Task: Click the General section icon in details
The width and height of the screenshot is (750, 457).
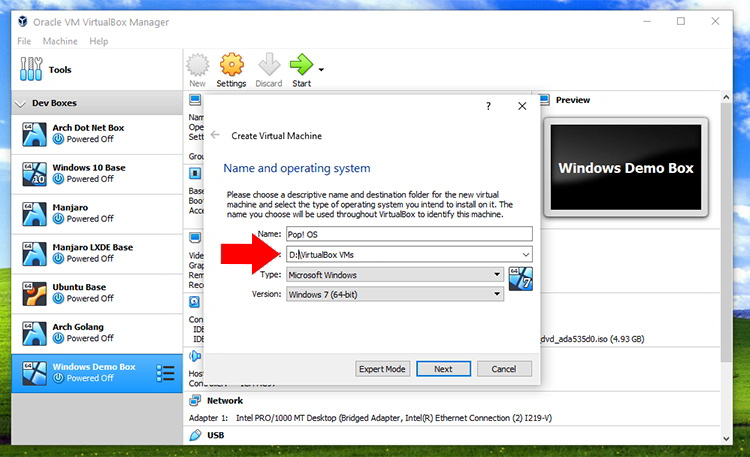Action: click(x=195, y=100)
